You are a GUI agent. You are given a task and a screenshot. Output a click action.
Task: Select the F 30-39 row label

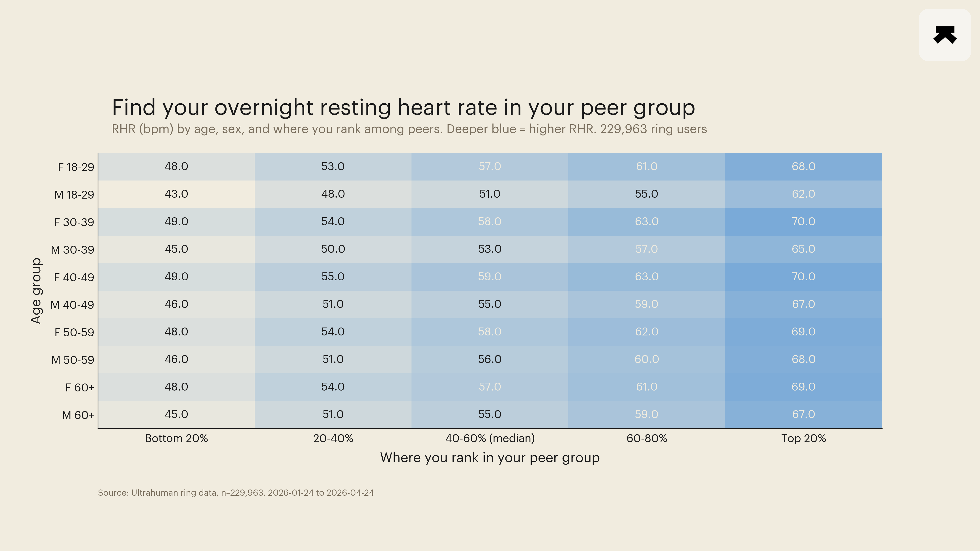tap(74, 222)
